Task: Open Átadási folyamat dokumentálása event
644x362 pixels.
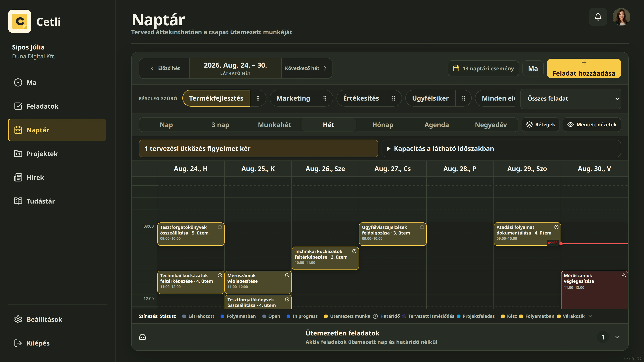Action: tap(527, 234)
